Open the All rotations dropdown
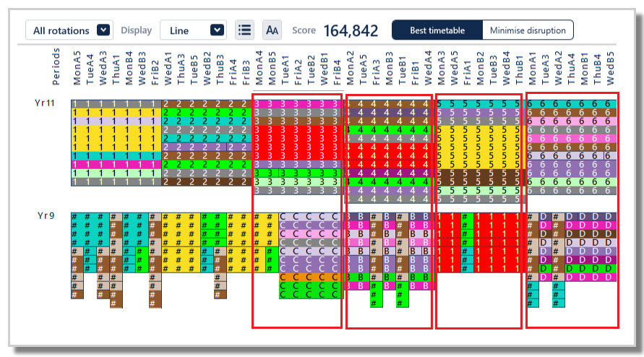The height and width of the screenshot is (357, 644). click(69, 30)
